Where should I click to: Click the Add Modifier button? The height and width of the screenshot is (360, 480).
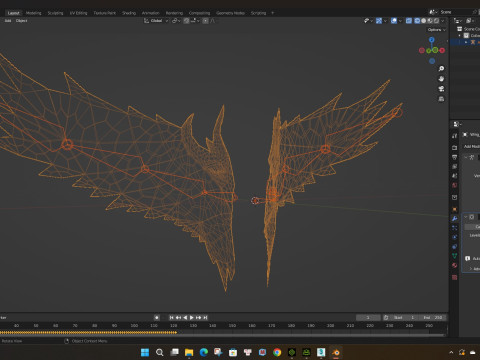pyautogui.click(x=472, y=146)
